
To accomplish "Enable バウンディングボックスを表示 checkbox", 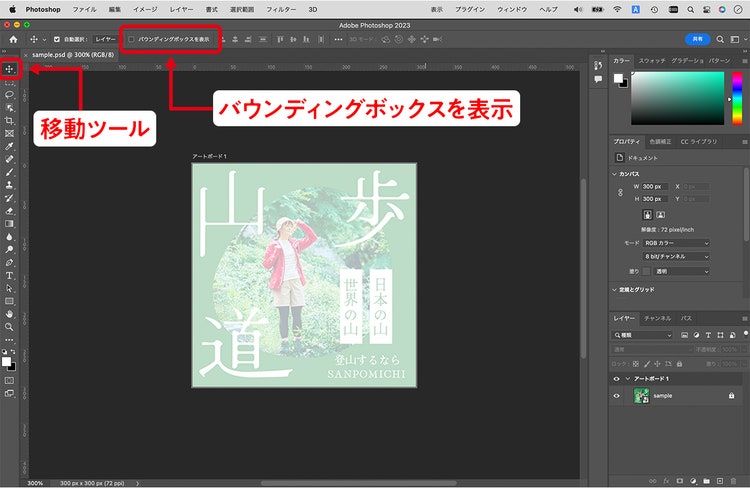I will point(131,39).
